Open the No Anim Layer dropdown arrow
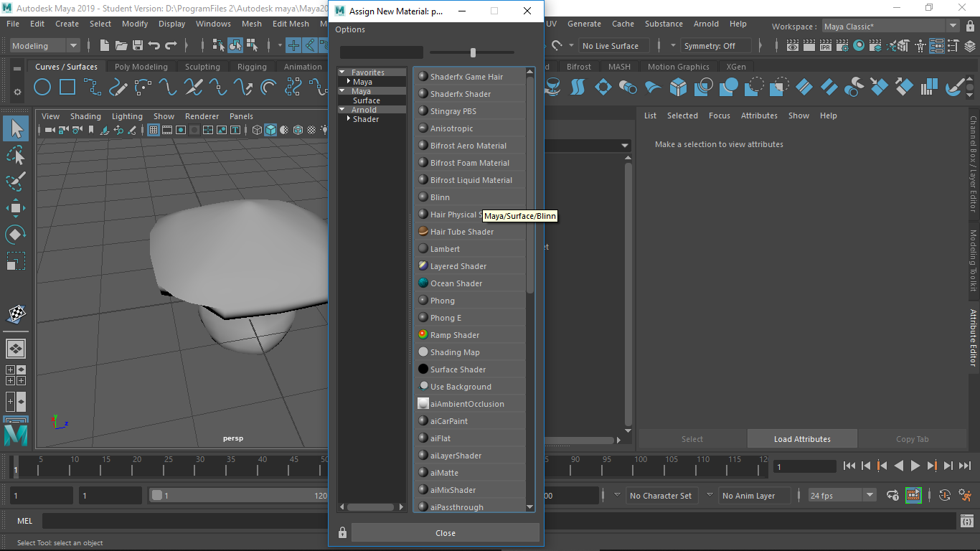Viewport: 980px width, 551px height. tap(710, 495)
